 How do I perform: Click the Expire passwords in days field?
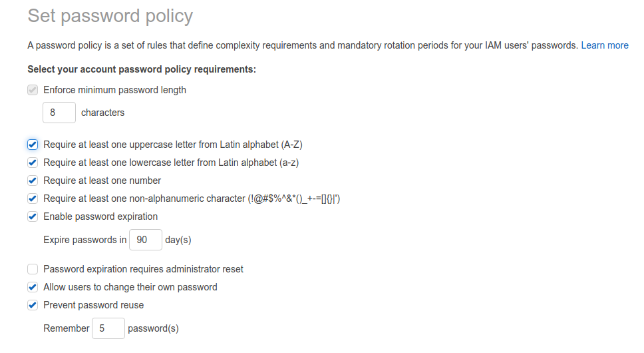146,240
